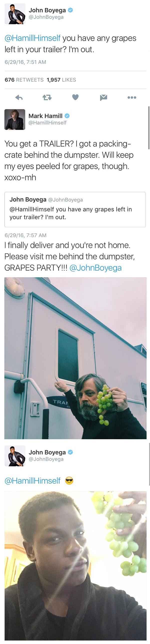Open top John Boyega name header

(47, 10)
